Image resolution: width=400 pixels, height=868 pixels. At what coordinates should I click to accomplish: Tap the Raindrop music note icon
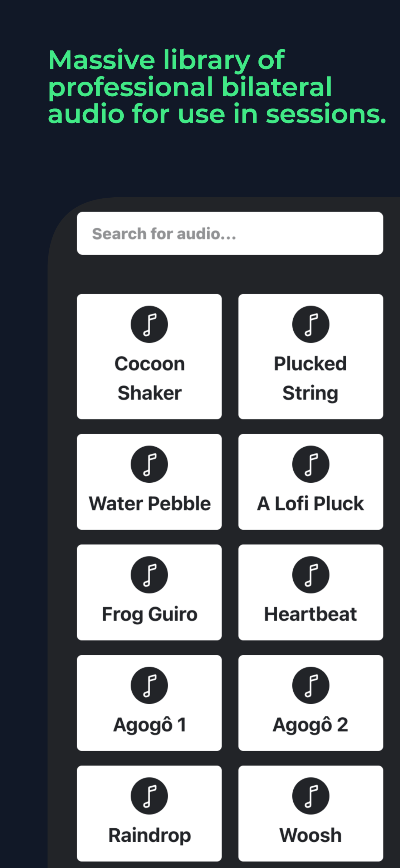149,796
